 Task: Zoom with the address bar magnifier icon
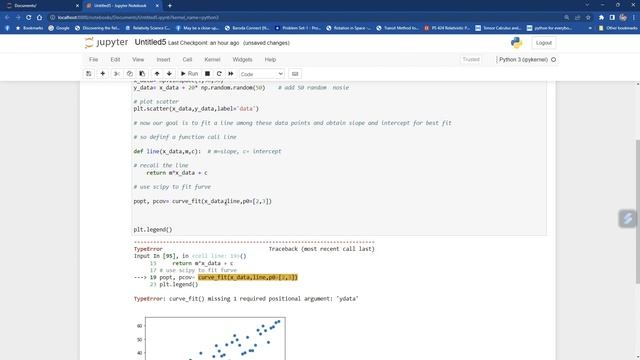(567, 18)
